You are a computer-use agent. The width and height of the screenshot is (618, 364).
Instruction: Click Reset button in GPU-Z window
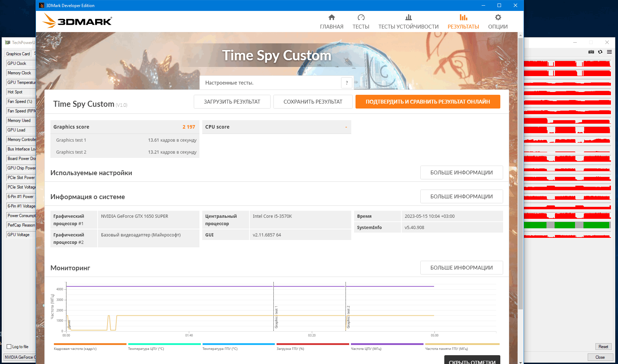(603, 347)
